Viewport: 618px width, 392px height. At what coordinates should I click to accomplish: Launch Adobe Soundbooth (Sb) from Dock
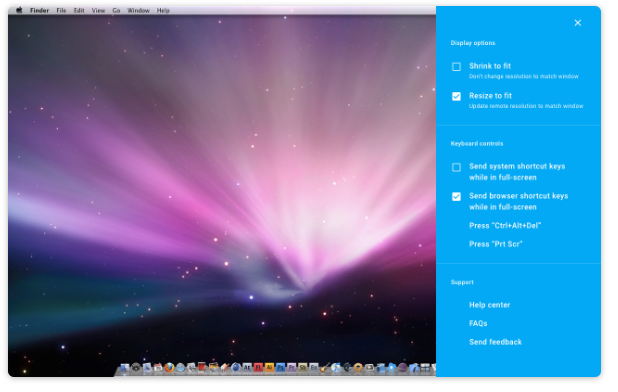coord(302,368)
